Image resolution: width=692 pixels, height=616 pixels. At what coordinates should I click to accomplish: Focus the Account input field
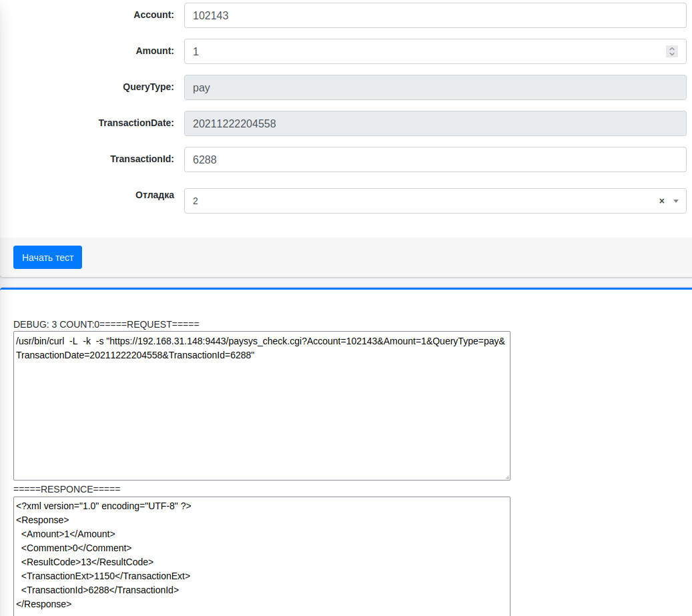click(435, 15)
